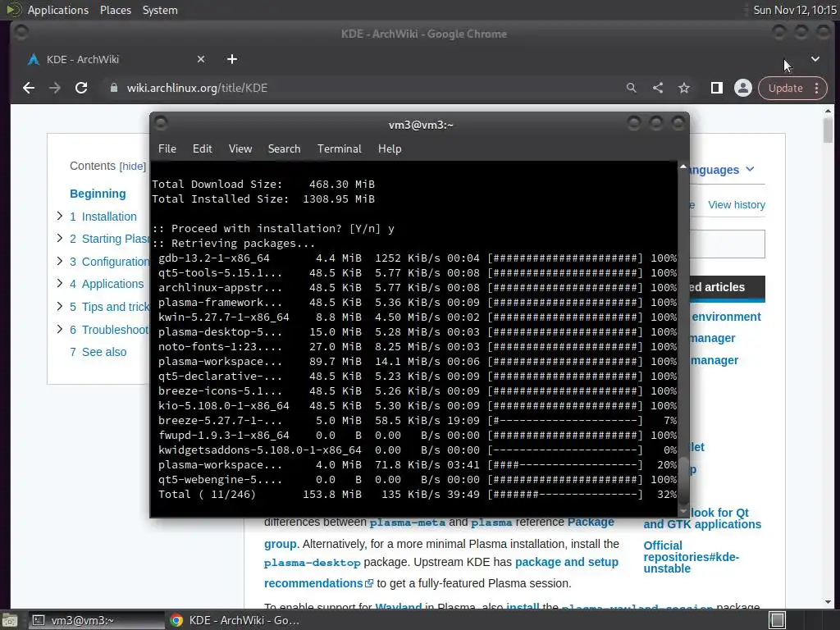Click the page scrollbar down arrow
The image size is (840, 630).
(829, 602)
